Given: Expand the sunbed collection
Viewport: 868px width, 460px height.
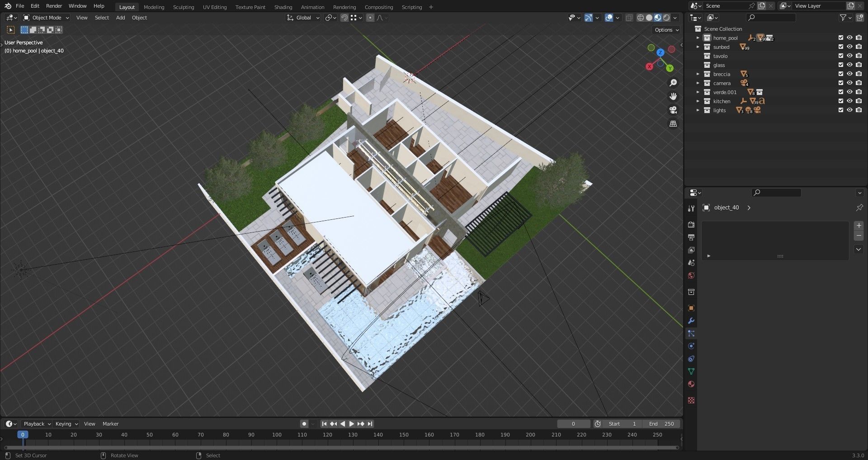Looking at the screenshot, I should 698,47.
